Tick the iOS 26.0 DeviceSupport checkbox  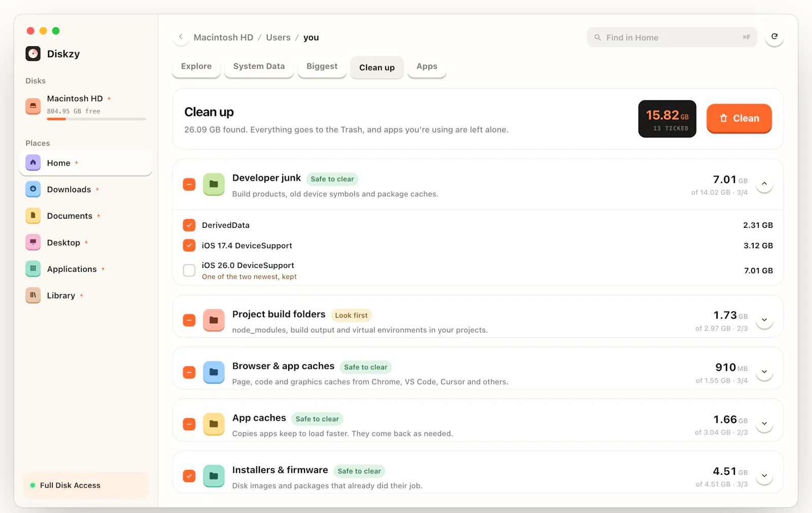[189, 270]
